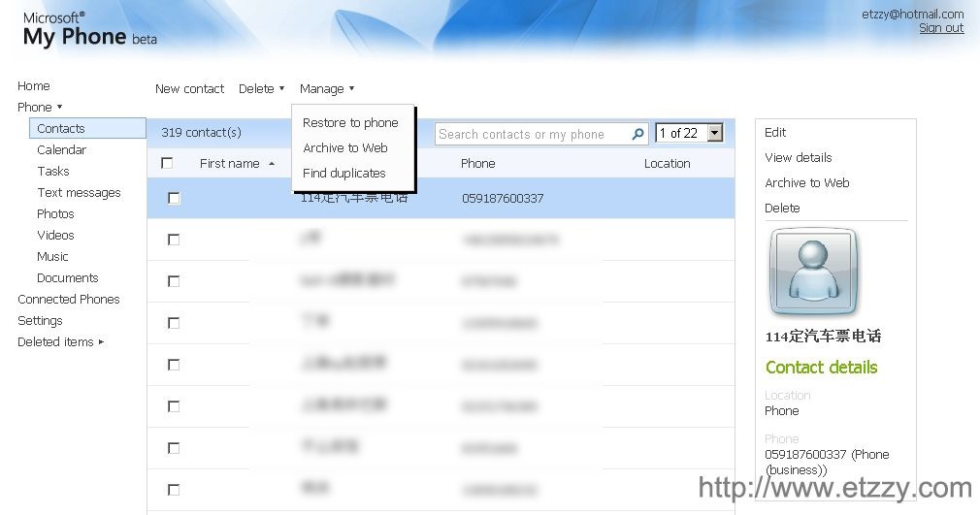
Task: Check the fifth contact row checkbox
Action: [174, 365]
